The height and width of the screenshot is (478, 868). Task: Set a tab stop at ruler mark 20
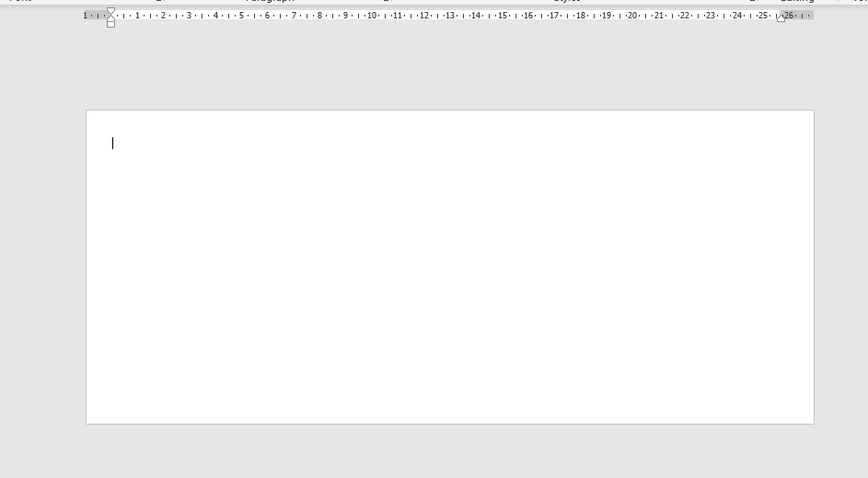(632, 16)
